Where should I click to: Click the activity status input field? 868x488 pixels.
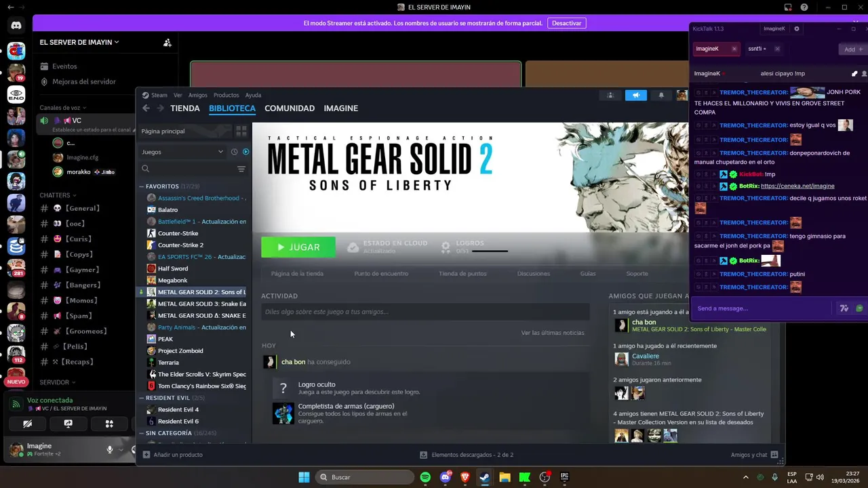tap(425, 312)
